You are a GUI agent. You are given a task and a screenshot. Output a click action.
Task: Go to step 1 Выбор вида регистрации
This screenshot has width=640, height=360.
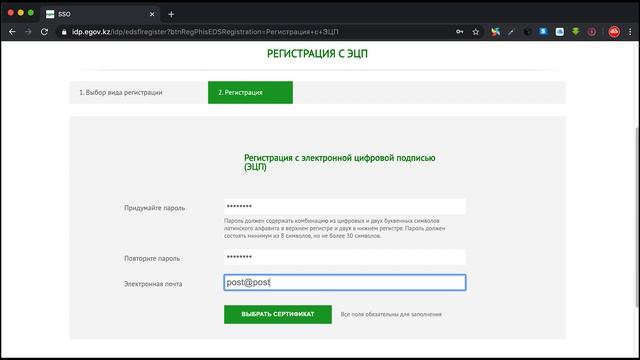121,93
